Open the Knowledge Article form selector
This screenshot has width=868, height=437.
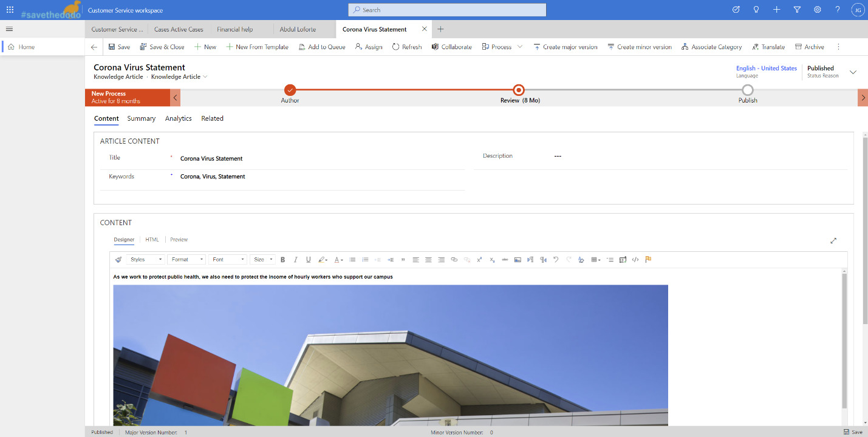pos(179,76)
